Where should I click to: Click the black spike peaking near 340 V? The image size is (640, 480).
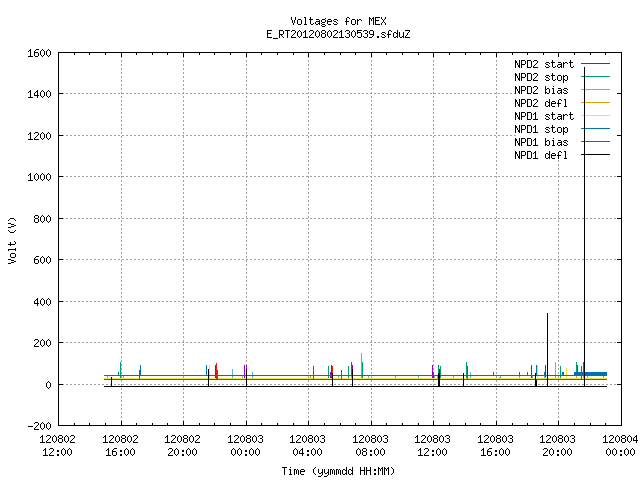(547, 350)
